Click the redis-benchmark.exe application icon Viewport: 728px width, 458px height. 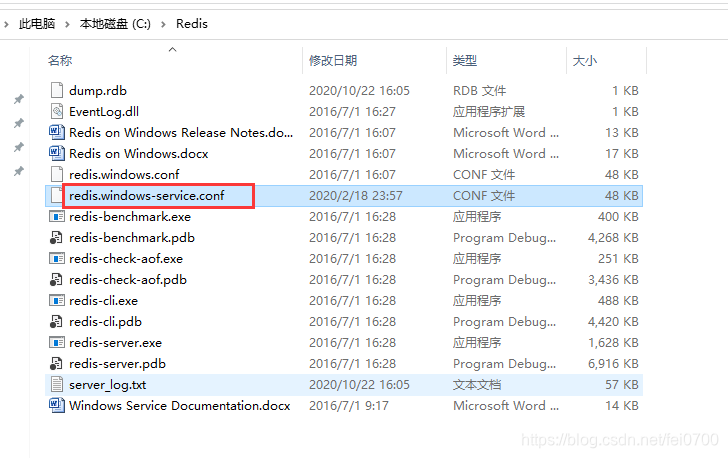57,216
